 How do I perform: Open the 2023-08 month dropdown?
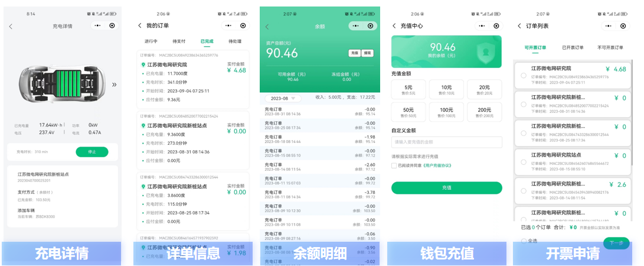point(283,99)
